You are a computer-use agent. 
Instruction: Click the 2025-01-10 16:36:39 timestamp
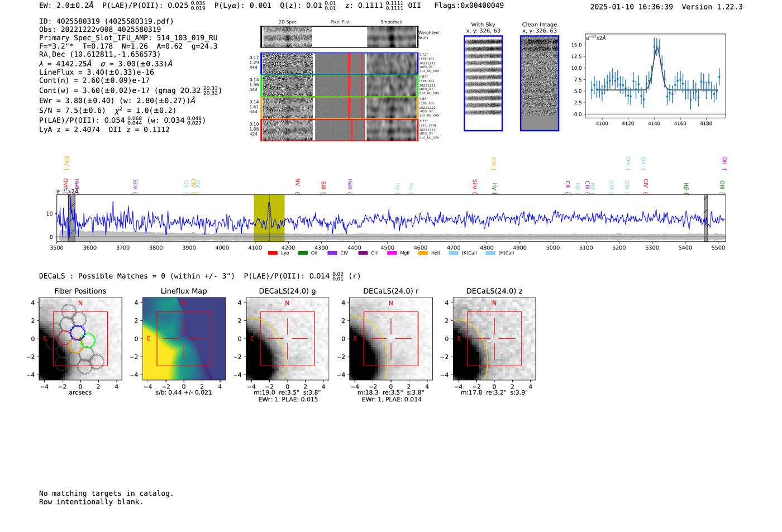pyautogui.click(x=631, y=7)
